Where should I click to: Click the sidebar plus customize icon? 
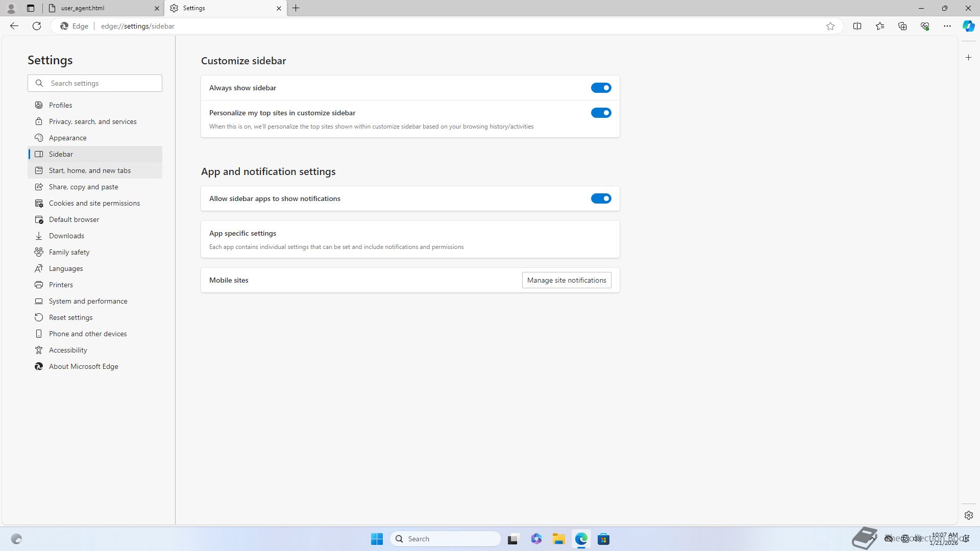(x=968, y=58)
